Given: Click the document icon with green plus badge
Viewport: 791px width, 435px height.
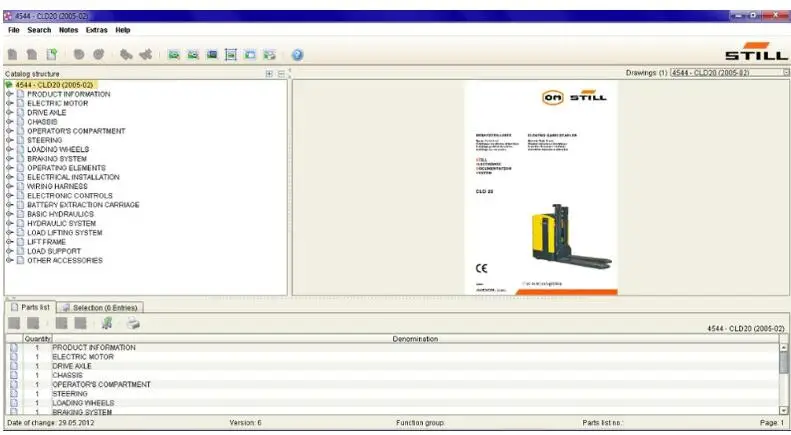Looking at the screenshot, I should point(51,54).
